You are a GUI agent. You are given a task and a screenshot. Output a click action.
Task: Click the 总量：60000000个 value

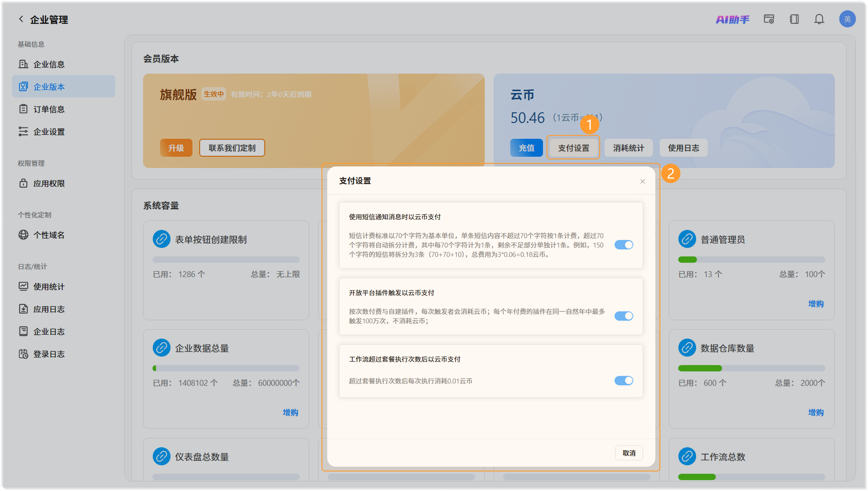point(266,383)
